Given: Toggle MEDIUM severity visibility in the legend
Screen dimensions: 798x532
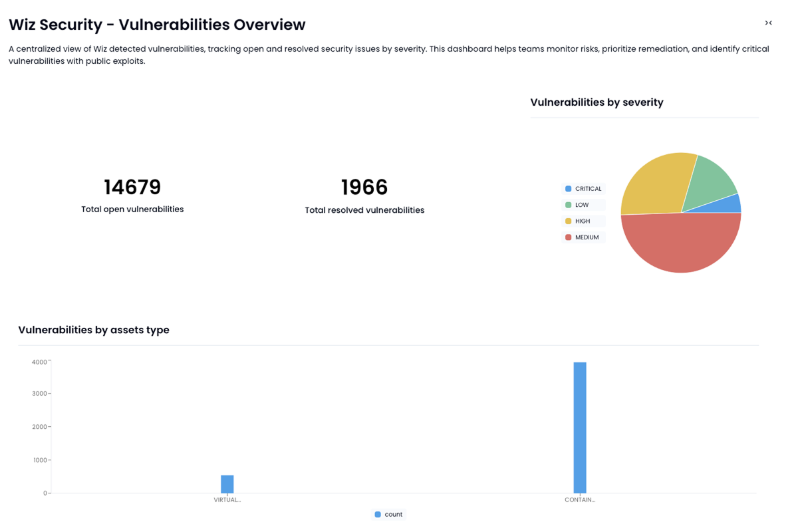Looking at the screenshot, I should click(x=583, y=237).
